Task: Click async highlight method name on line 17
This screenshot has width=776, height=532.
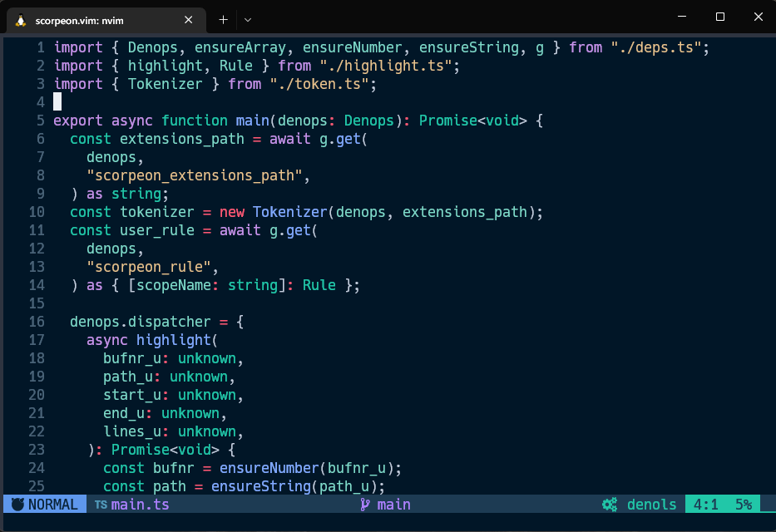Action: 174,340
